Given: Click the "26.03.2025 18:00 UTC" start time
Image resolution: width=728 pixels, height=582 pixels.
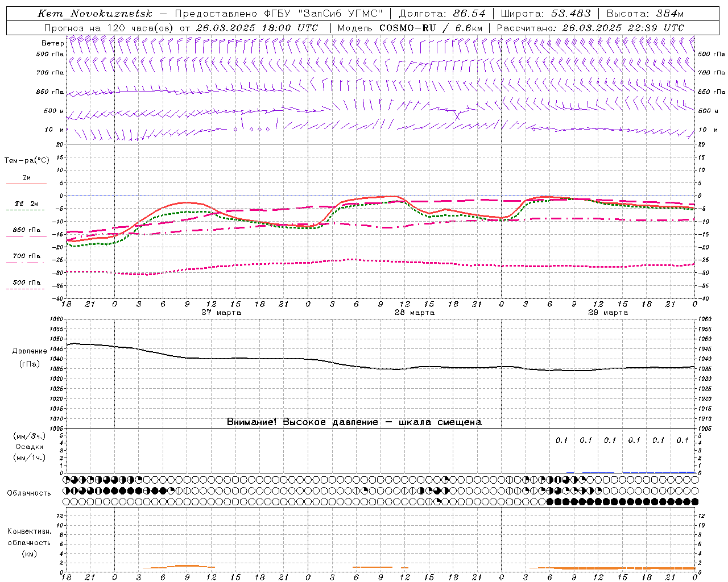Looking at the screenshot, I should click(x=257, y=28).
